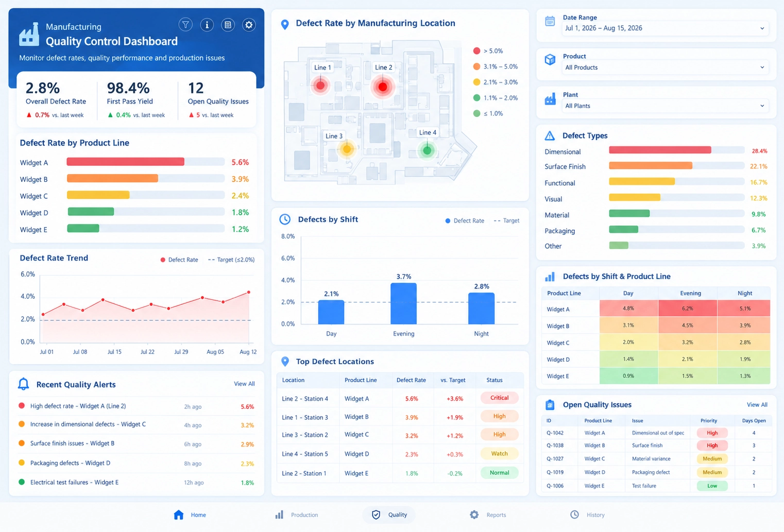784x532 pixels.
Task: Click 'Line 1 - Station 3' location row
Action: tap(400, 417)
